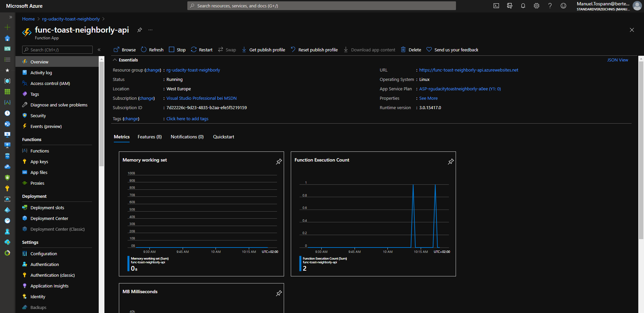Screen dimensions: 644x313
Task: Click Home icon in left rail
Action: click(7, 38)
